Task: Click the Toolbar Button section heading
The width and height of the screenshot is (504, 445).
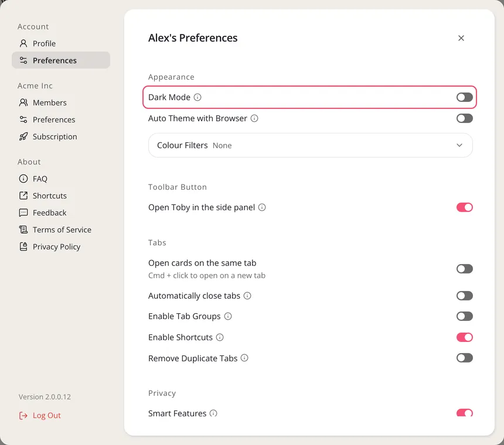Action: 178,187
